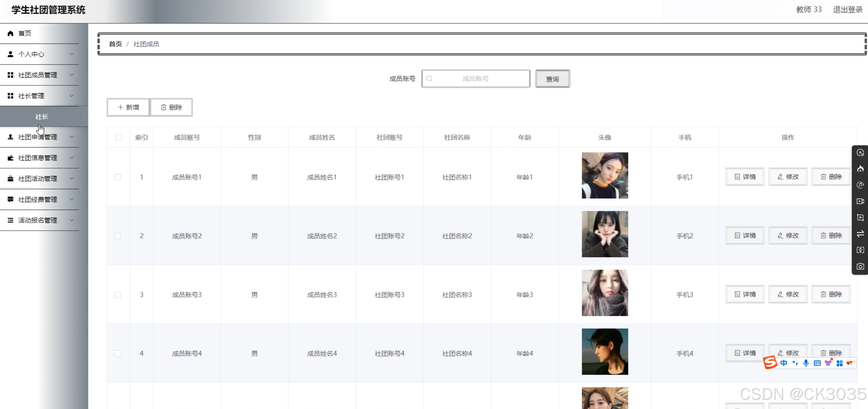Check the checkbox for row 3

tap(118, 295)
